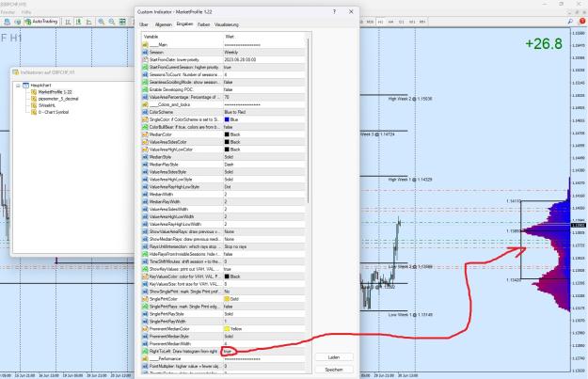Click the tile windows grid icon
Image resolution: width=588 pixels, height=379 pixels.
[x=122, y=22]
